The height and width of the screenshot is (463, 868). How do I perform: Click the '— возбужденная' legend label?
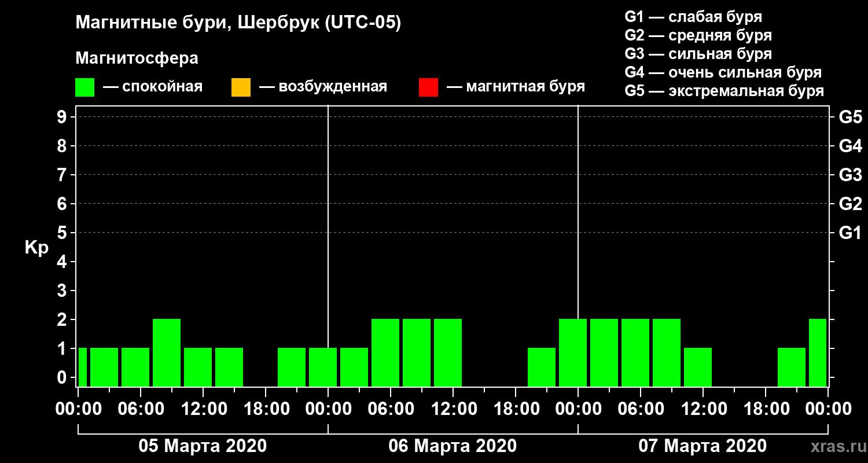click(323, 87)
